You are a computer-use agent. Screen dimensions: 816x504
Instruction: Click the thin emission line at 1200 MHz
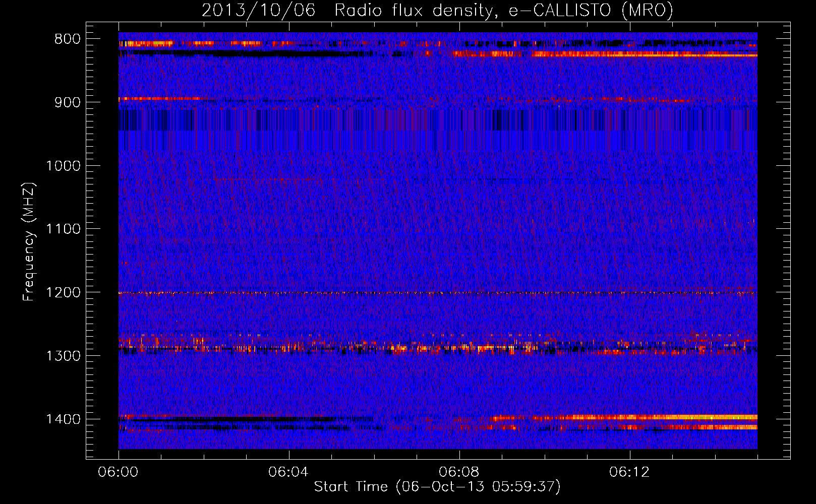[438, 293]
